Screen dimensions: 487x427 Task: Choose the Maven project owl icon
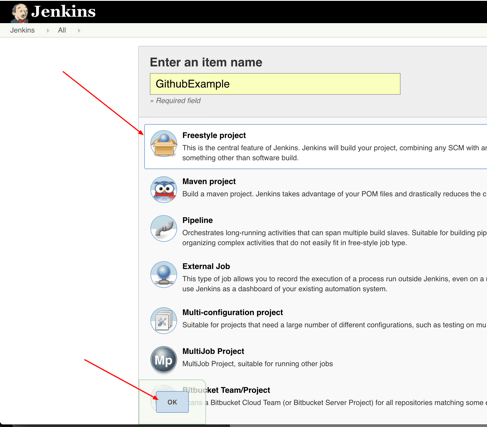pos(163,189)
